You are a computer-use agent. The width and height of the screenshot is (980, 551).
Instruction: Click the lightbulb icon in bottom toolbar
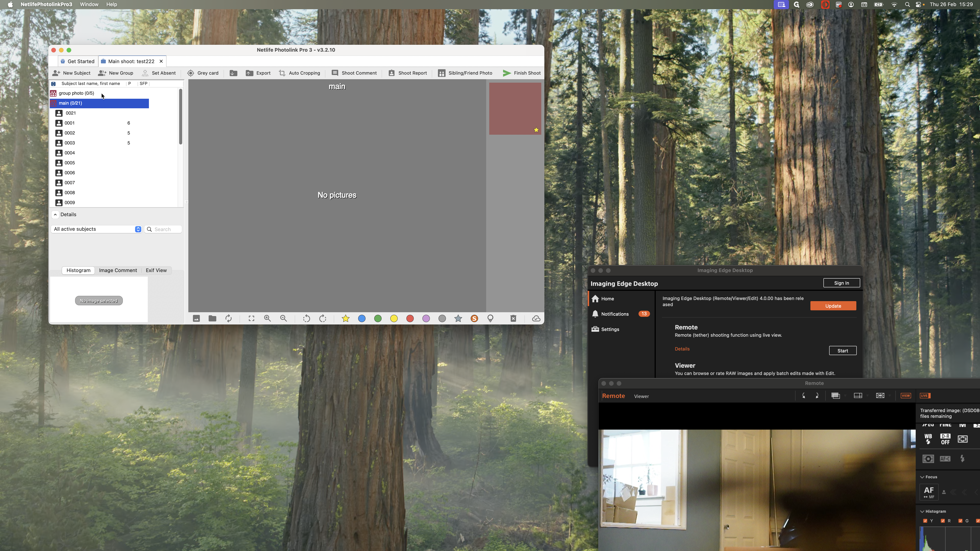click(x=490, y=319)
